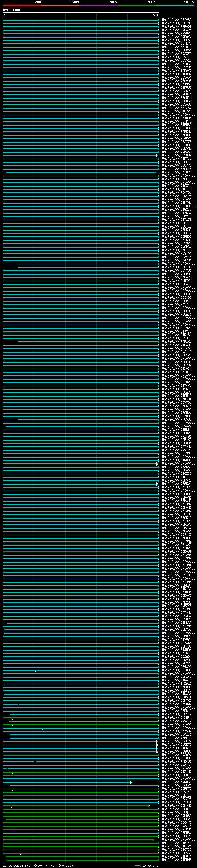Viewport: 197px width, 868px height.
Task: Select hit label UniRef100_A9PC51
Action: point(177,40)
